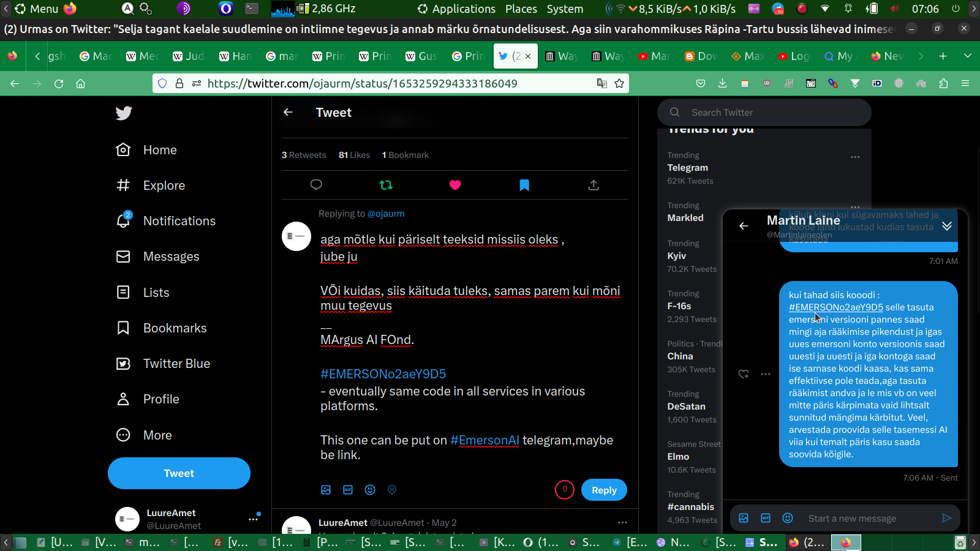980x551 pixels.
Task: Reload the page in Firefox
Action: (59, 83)
